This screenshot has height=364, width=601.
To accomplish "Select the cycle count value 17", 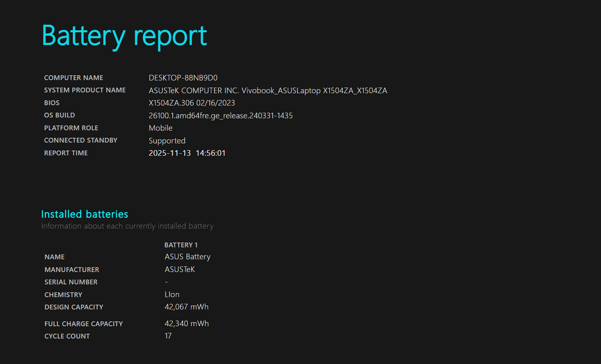I will tap(168, 336).
